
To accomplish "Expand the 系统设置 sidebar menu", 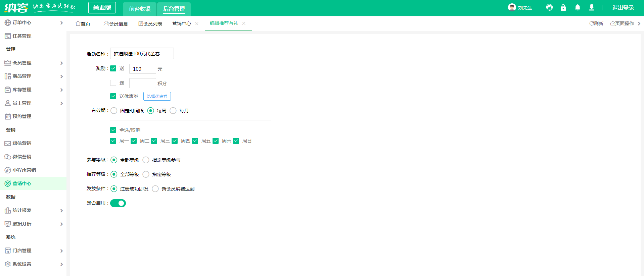I will pyautogui.click(x=33, y=264).
